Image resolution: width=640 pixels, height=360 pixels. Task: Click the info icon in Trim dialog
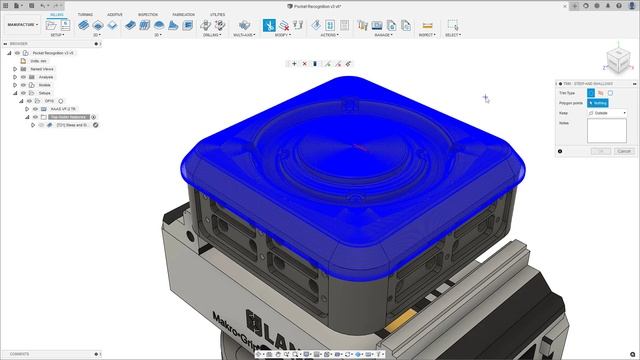[560, 151]
